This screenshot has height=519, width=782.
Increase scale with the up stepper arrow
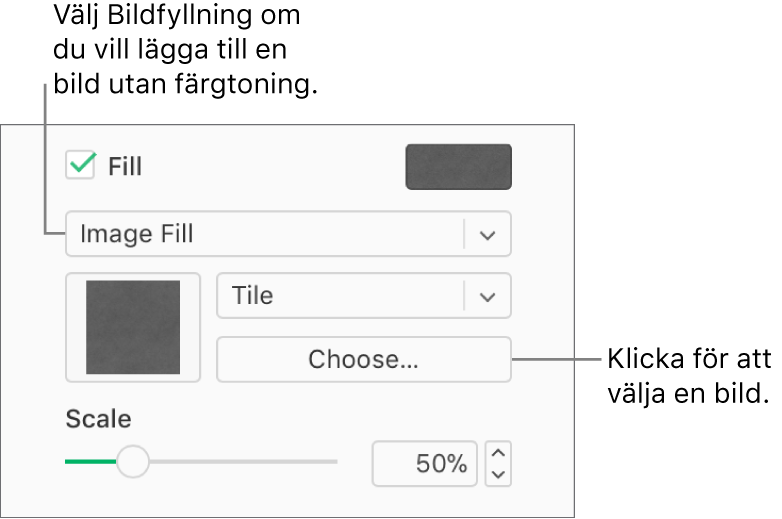coord(498,453)
